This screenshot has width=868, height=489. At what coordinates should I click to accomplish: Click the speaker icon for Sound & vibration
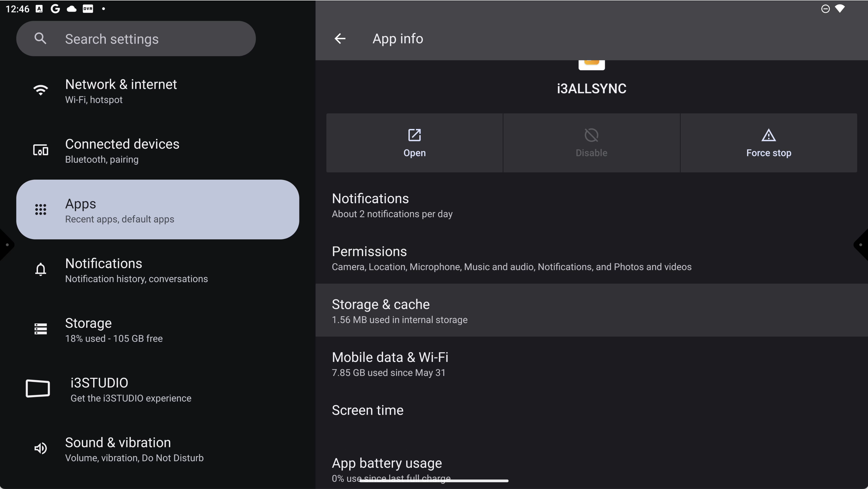[40, 448]
